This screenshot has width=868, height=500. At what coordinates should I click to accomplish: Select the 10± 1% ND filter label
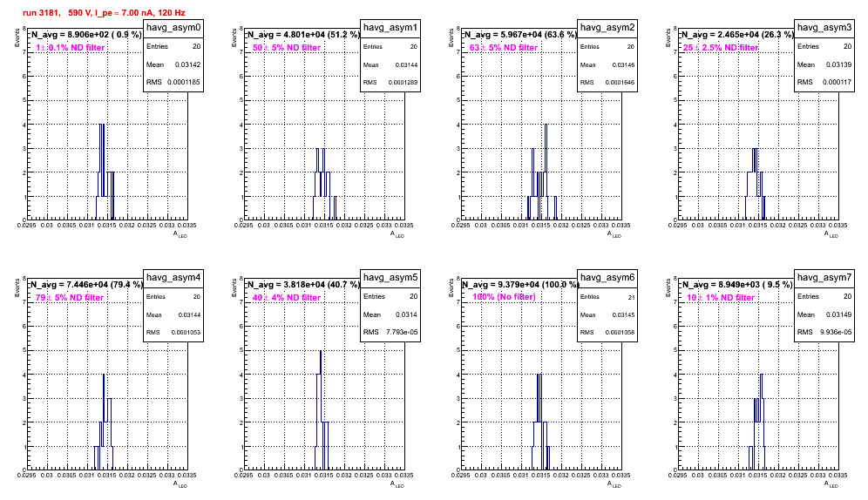click(721, 298)
